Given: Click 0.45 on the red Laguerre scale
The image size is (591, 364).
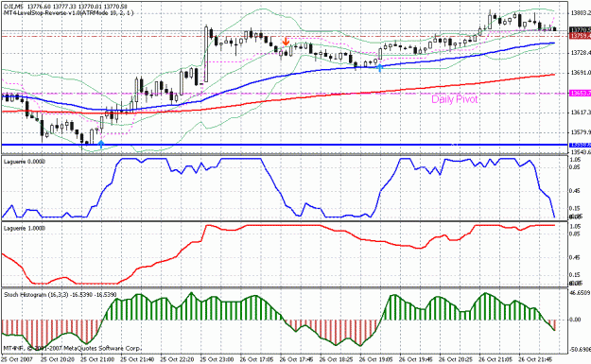Looking at the screenshot, I should pos(575,258).
